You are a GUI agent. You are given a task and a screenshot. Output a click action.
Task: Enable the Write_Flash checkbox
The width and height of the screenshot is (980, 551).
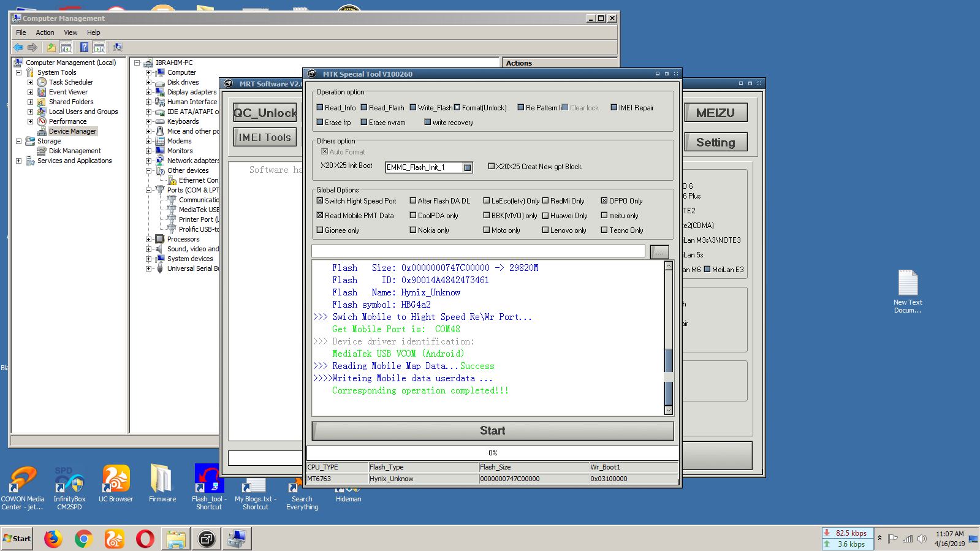pos(413,108)
